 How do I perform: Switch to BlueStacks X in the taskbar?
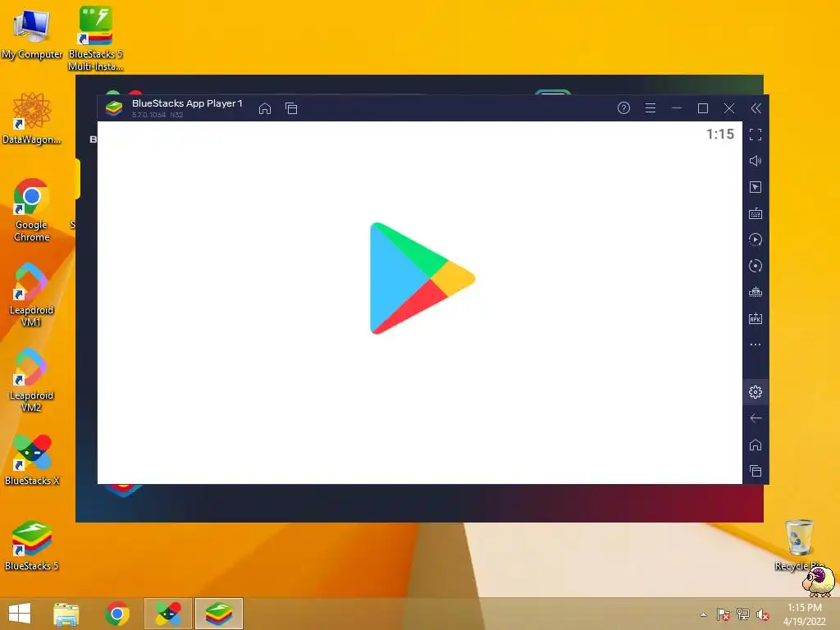[168, 614]
